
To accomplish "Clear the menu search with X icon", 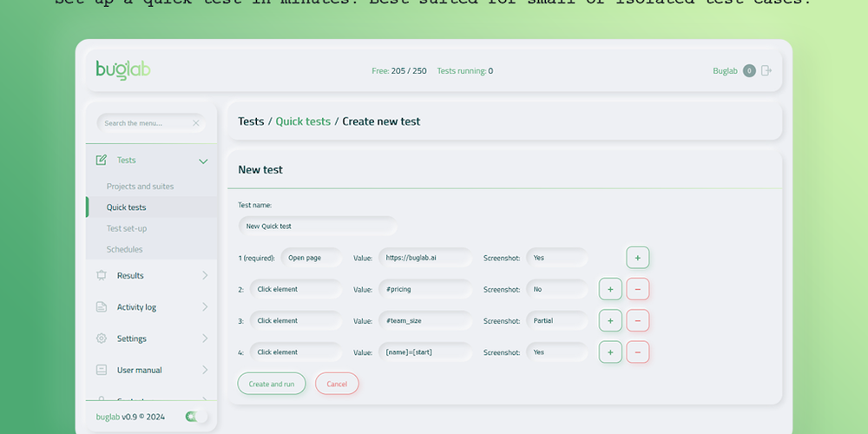I will (x=195, y=123).
